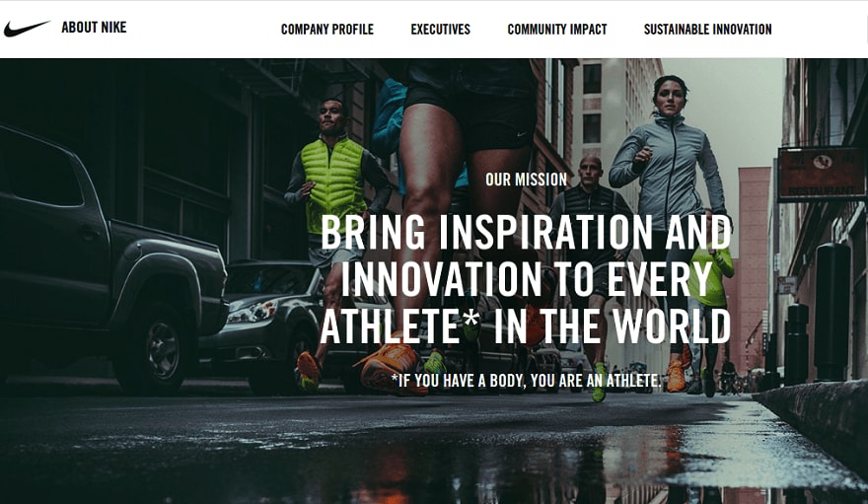Screen dimensions: 868x504
Task: Click the If You Have A Body footnote
Action: 526,380
